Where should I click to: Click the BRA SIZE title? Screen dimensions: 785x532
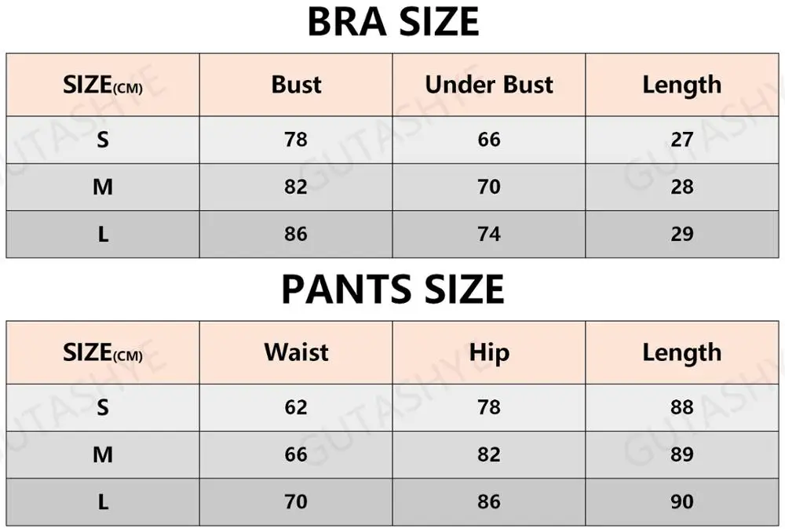392,22
